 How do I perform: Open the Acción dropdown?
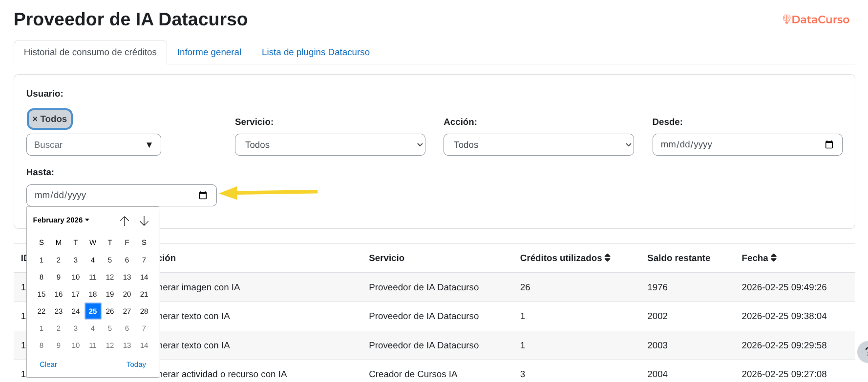tap(538, 145)
